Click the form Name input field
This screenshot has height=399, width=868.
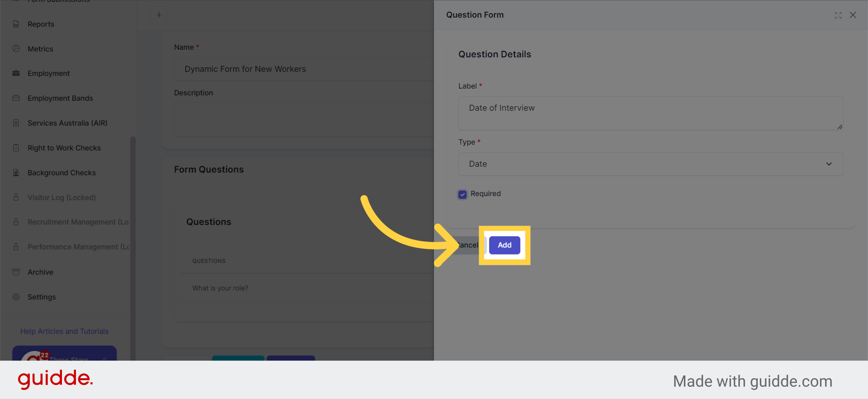[304, 69]
